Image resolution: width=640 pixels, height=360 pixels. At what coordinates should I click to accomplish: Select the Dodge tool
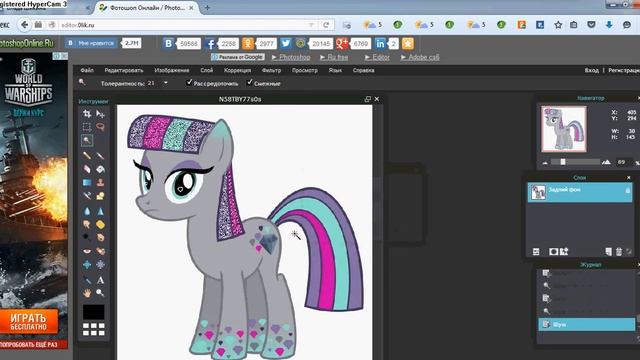[x=87, y=237]
